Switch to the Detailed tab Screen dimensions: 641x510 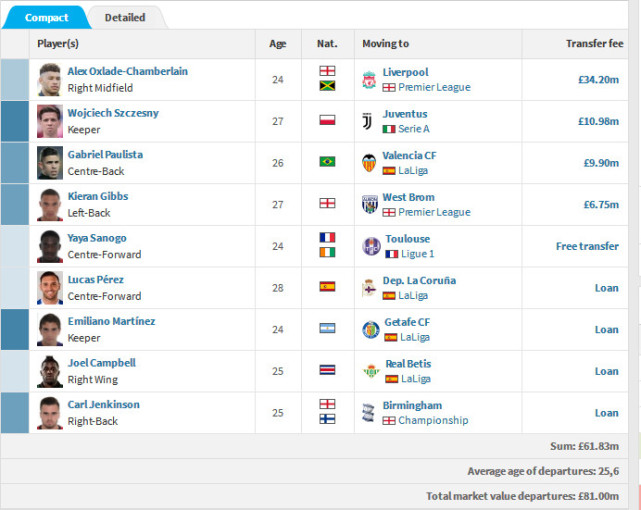(x=125, y=17)
